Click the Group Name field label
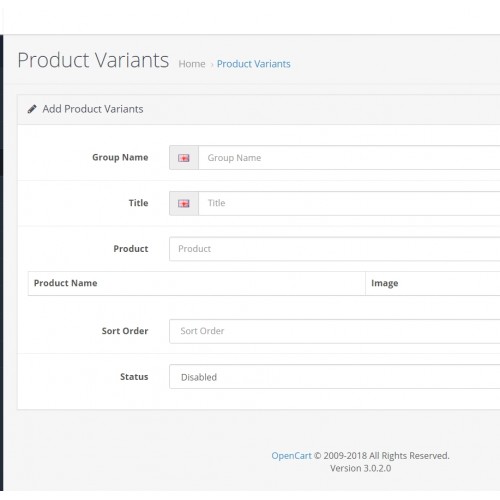This screenshot has height=500, width=500. pyautogui.click(x=120, y=157)
